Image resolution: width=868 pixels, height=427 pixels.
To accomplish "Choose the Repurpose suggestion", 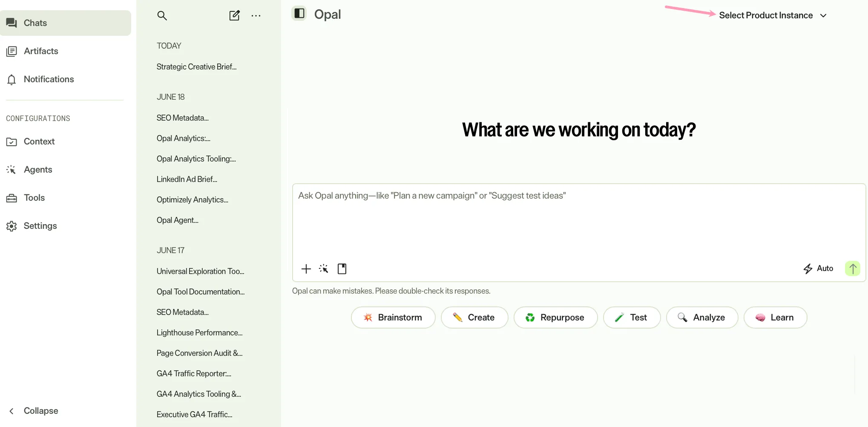I will pyautogui.click(x=556, y=317).
